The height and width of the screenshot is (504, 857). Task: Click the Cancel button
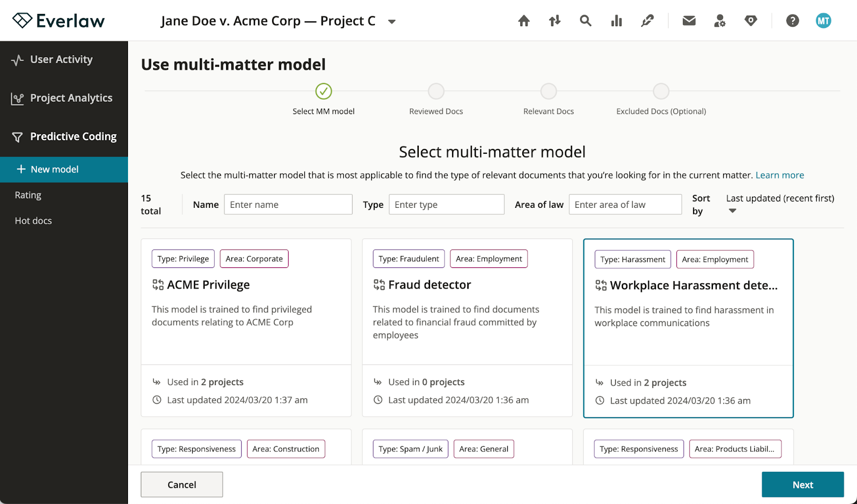pyautogui.click(x=182, y=485)
